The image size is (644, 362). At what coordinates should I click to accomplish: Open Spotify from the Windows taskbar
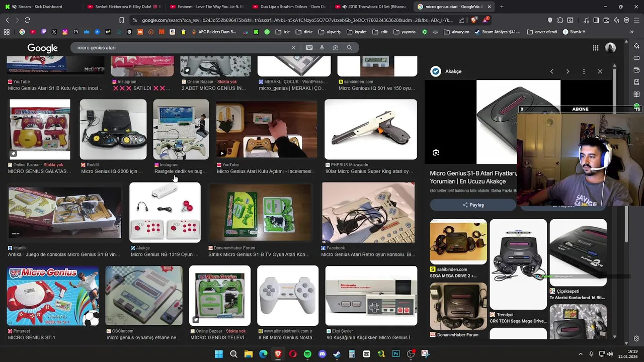307,354
